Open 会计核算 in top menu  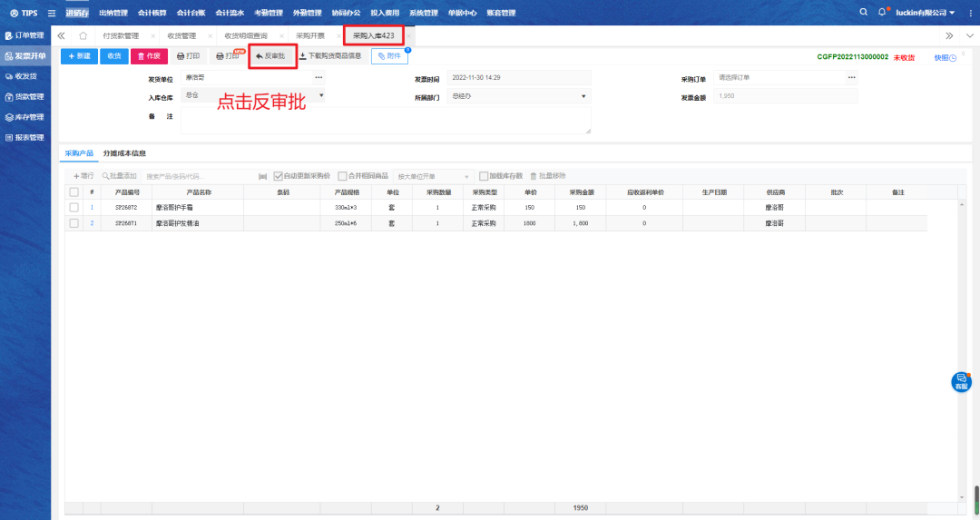152,13
